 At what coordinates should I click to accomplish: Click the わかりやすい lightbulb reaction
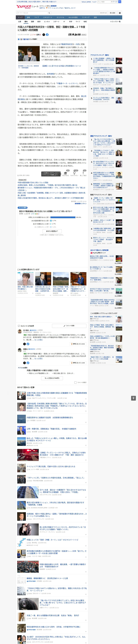tap(74, 173)
